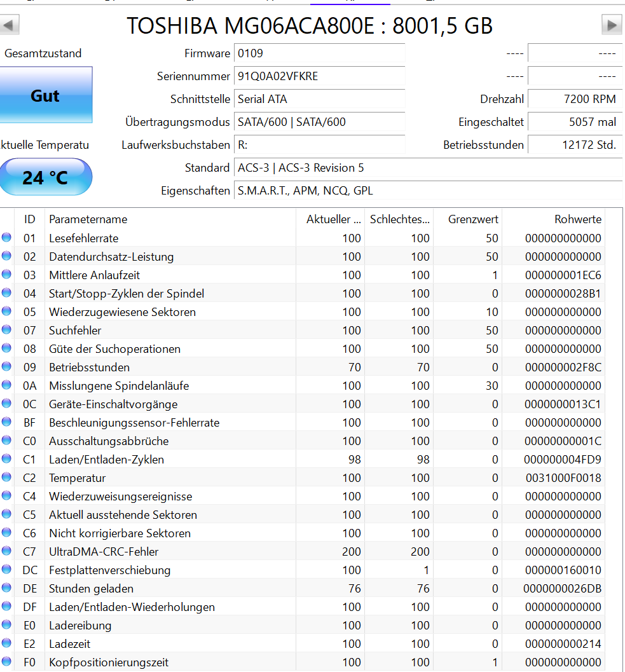Select status dot for Aktuell ausstehende Sektoren
The image size is (625, 672).
(x=6, y=514)
